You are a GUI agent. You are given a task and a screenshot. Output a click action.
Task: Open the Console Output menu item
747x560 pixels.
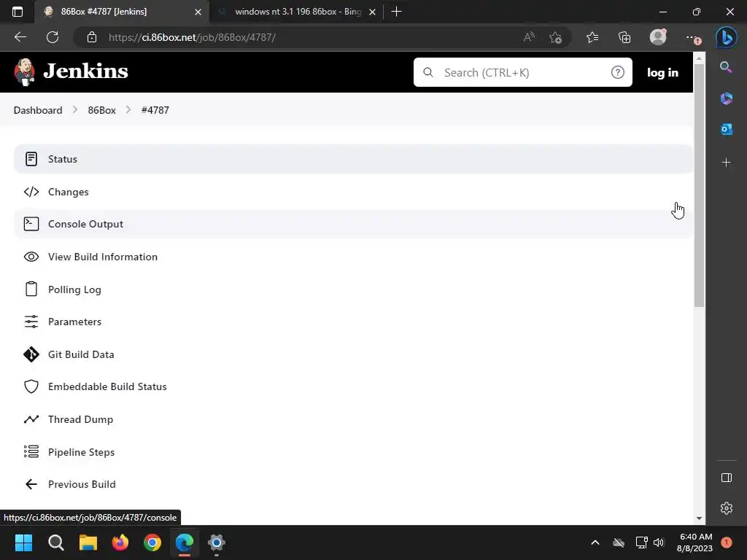point(354,224)
